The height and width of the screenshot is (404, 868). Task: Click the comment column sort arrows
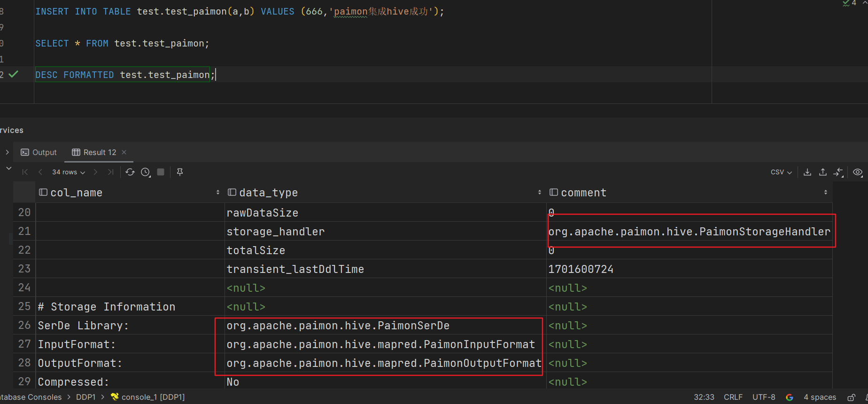click(826, 192)
